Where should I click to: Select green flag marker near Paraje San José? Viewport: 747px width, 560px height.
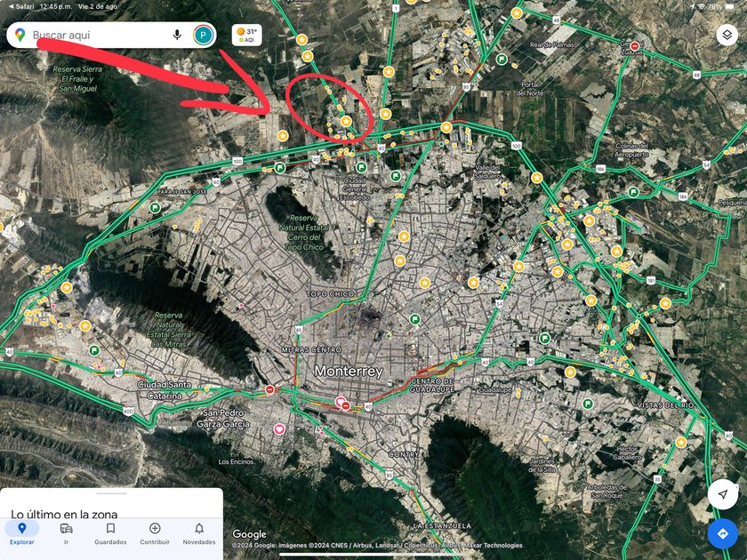(x=155, y=208)
